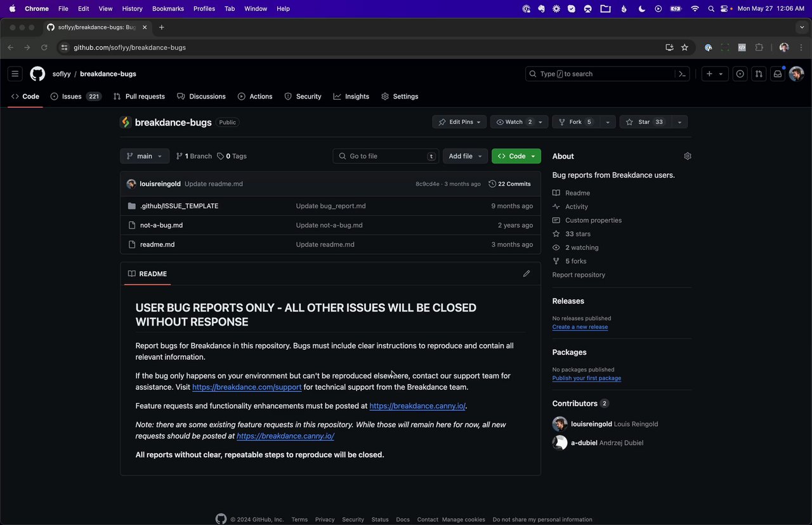
Task: Click GitHub logo in the footer
Action: click(221, 519)
